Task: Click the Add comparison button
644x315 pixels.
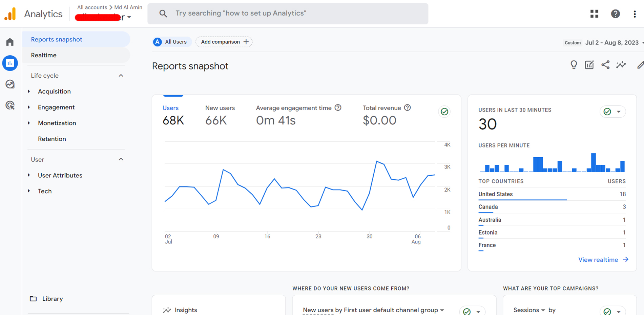Action: (224, 42)
